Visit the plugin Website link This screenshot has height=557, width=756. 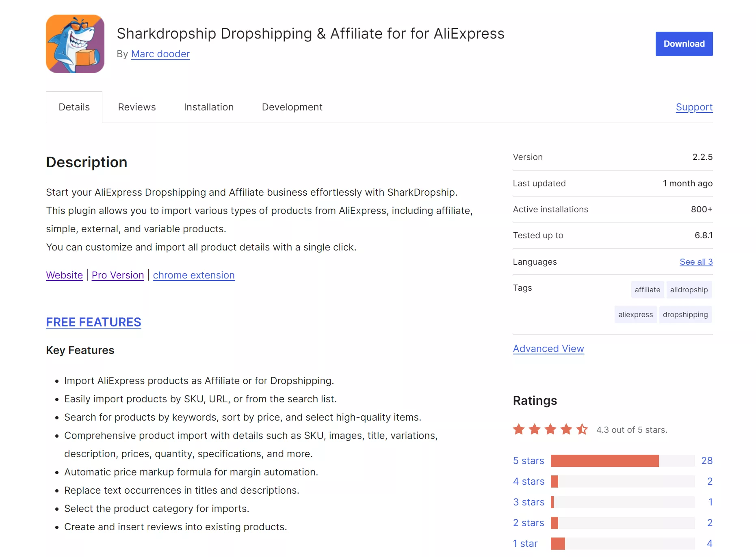click(x=65, y=275)
